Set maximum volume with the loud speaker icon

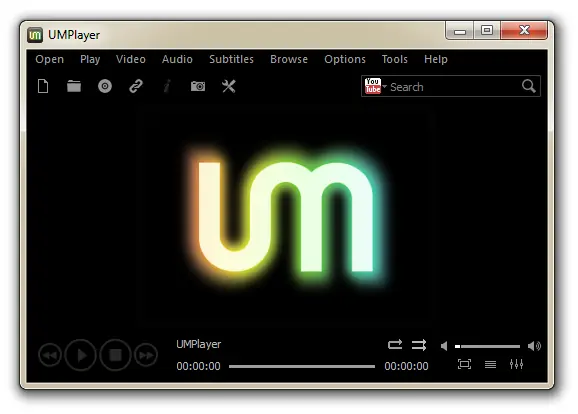click(534, 346)
